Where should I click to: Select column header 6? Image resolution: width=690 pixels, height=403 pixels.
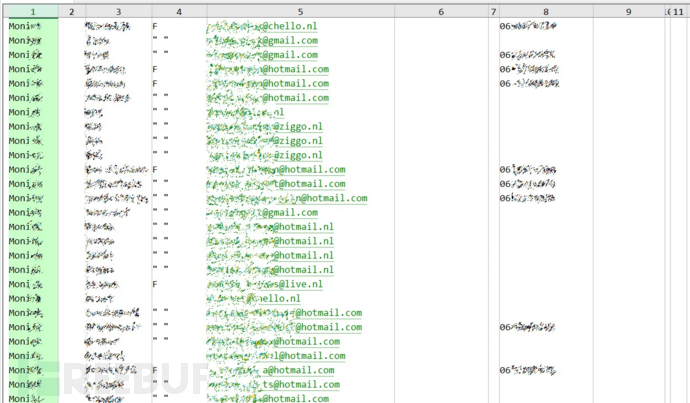coord(441,12)
